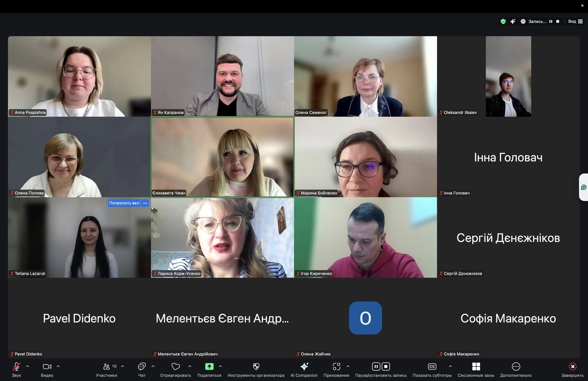Click the React heart icon
Screen dimensions: 588x381
coord(176,367)
